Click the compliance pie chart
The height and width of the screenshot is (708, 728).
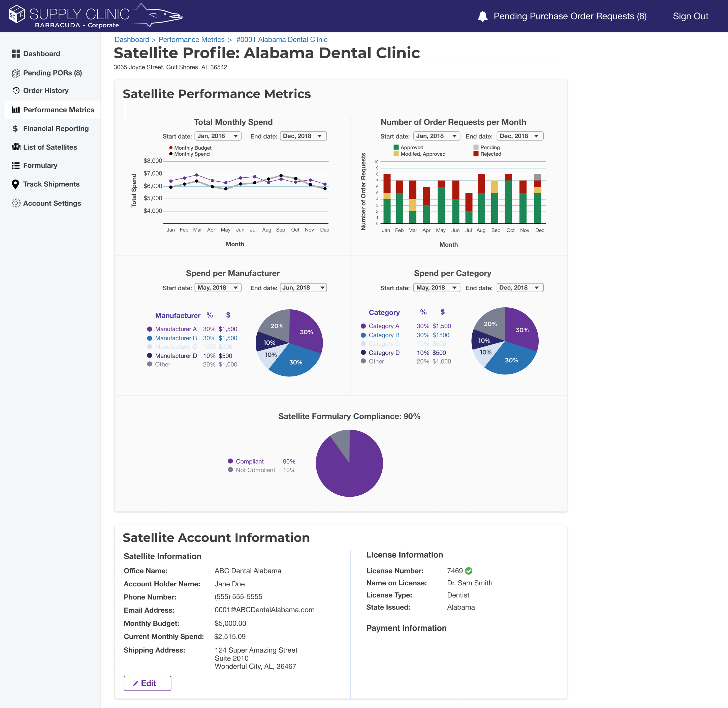[x=349, y=463]
